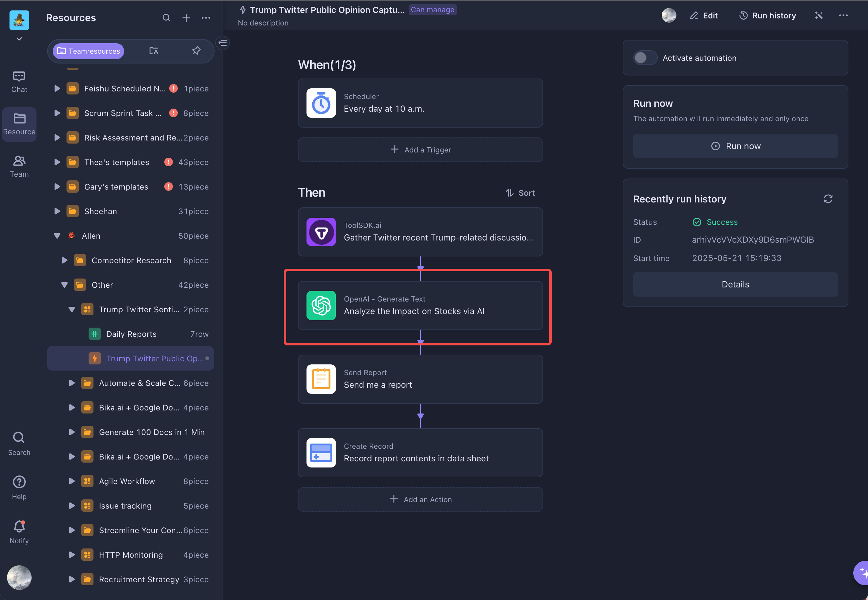Sort the Then actions
868x600 pixels.
[520, 193]
